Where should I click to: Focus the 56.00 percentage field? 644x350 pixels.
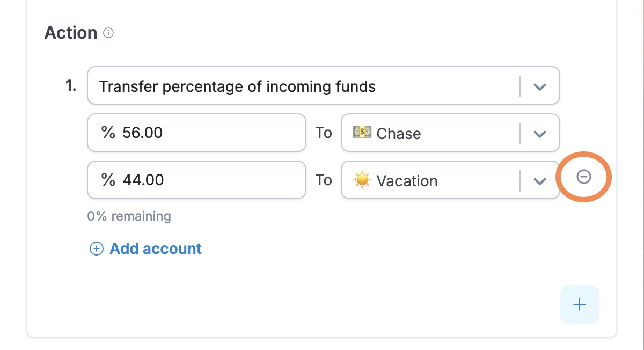click(196, 133)
